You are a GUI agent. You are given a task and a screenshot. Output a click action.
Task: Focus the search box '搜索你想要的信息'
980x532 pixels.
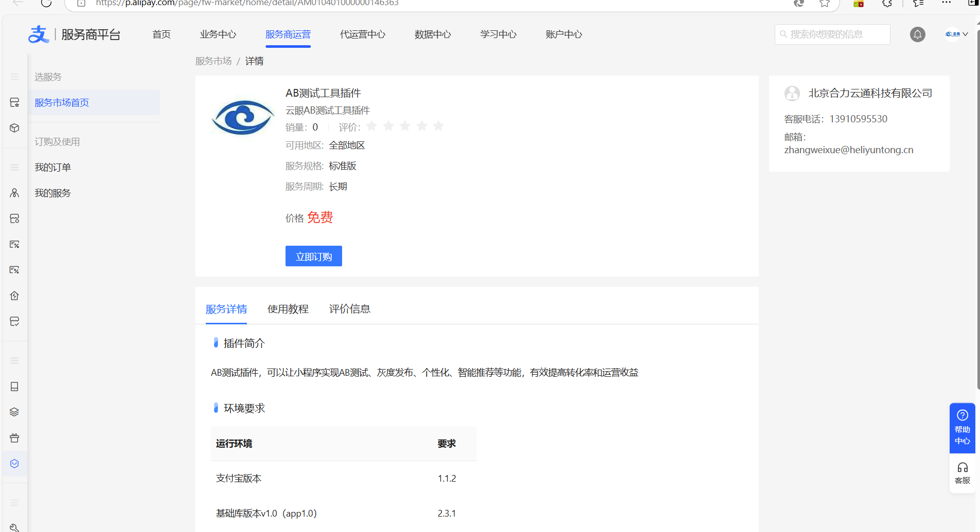tap(832, 34)
